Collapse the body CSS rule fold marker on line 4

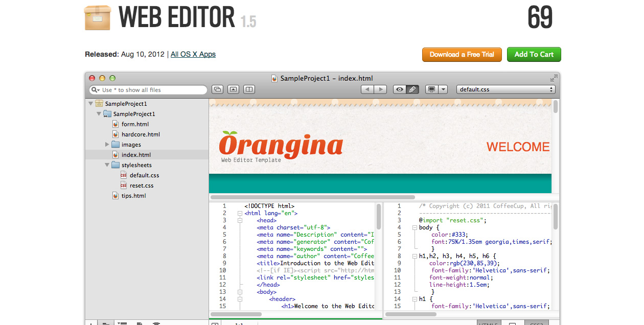[x=415, y=228]
